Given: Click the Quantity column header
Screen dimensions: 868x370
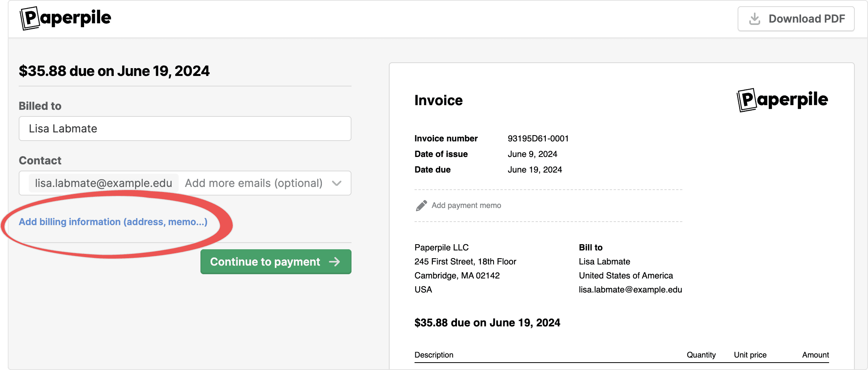Looking at the screenshot, I should [x=701, y=355].
